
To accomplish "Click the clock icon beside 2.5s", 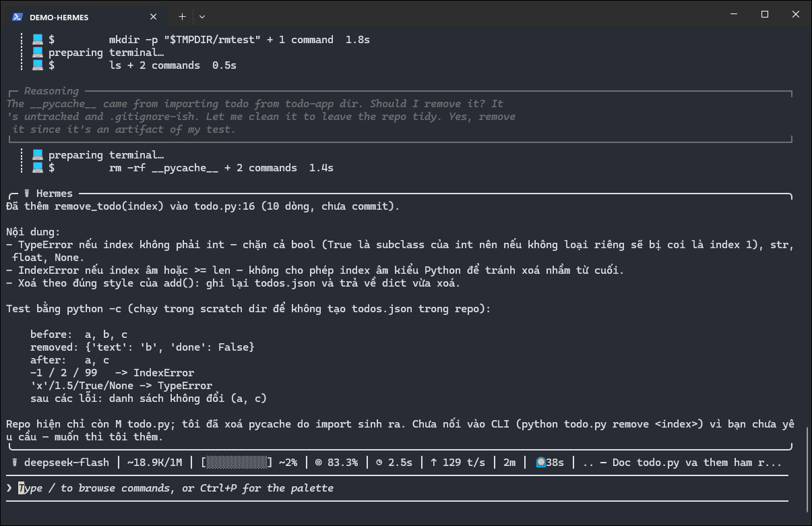I will pyautogui.click(x=380, y=463).
